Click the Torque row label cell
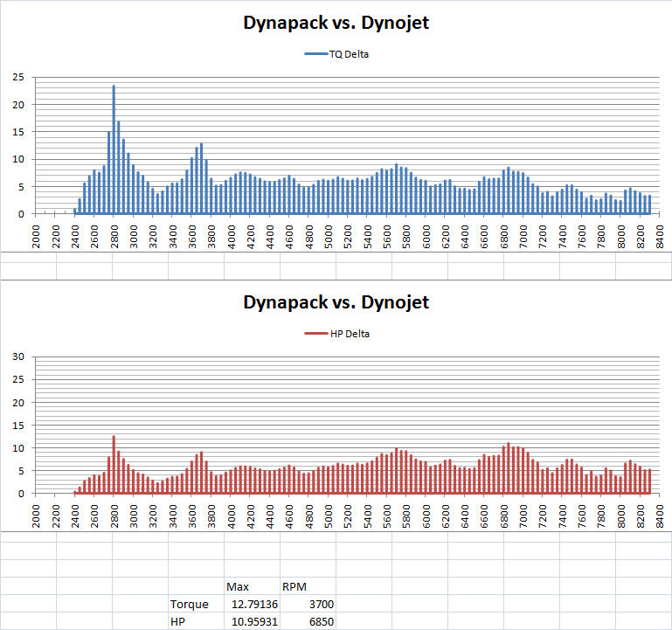Image resolution: width=672 pixels, height=630 pixels. (190, 604)
